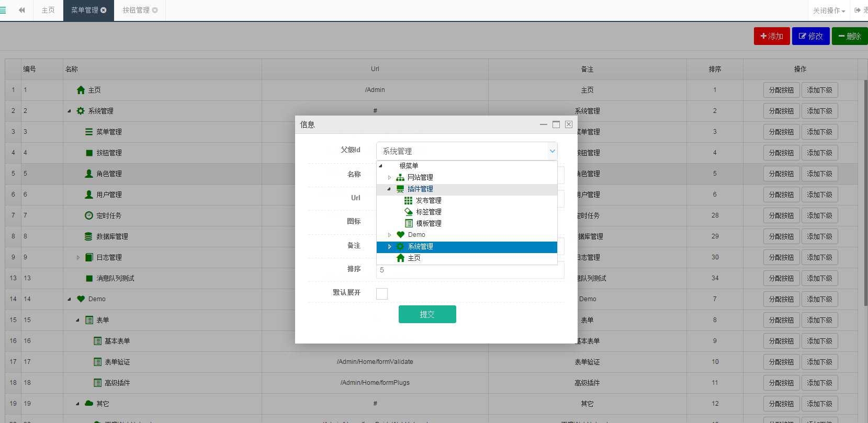
Task: Click the 消息队列测试 row name
Action: [x=115, y=278]
